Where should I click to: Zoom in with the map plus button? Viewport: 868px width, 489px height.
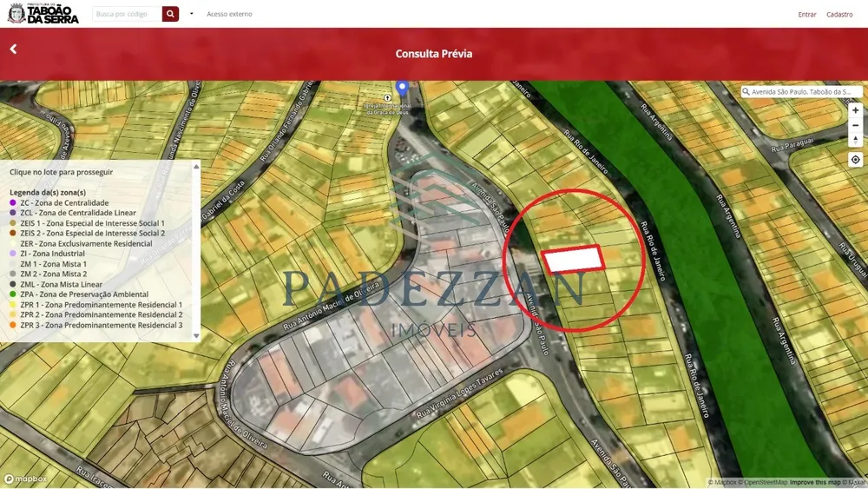(x=855, y=110)
